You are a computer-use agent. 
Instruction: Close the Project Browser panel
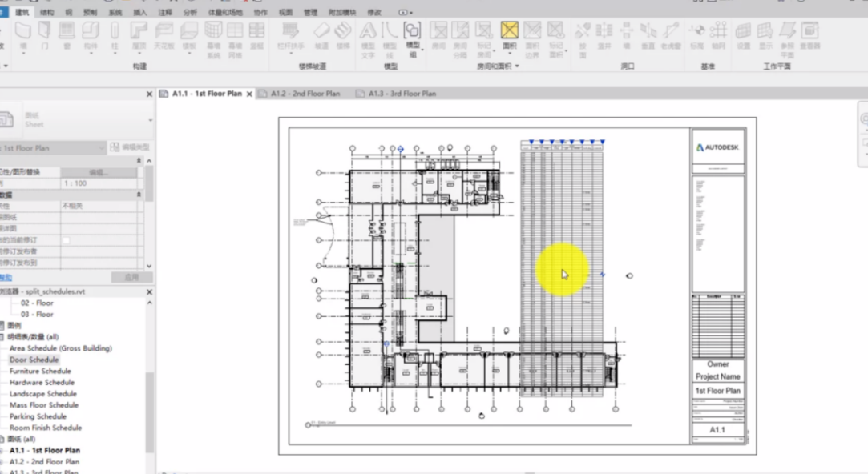pyautogui.click(x=149, y=291)
